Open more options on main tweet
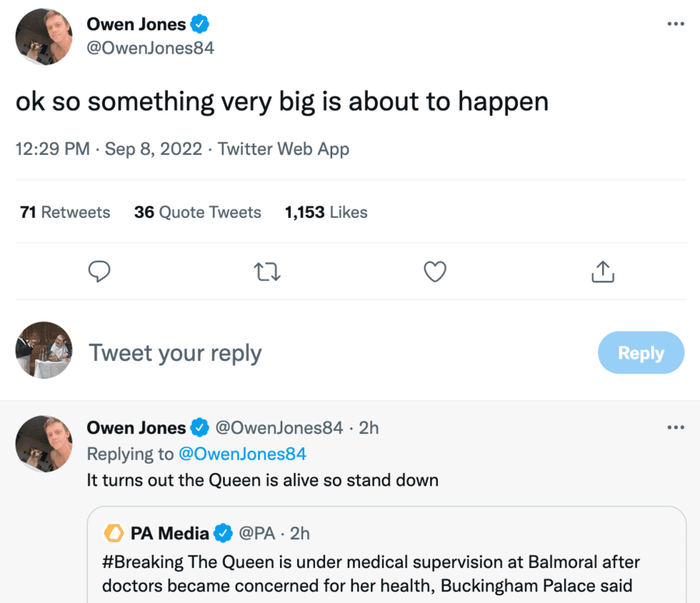This screenshot has width=700, height=603. coord(675,23)
